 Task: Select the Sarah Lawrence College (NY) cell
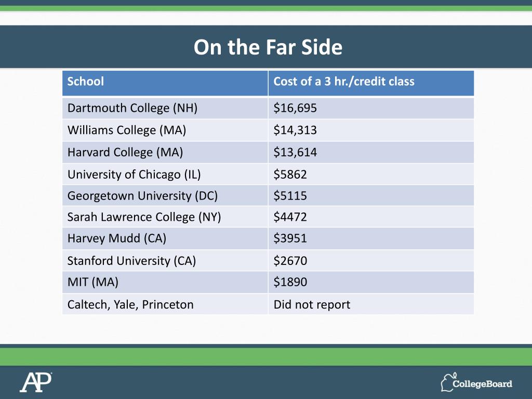(144, 217)
